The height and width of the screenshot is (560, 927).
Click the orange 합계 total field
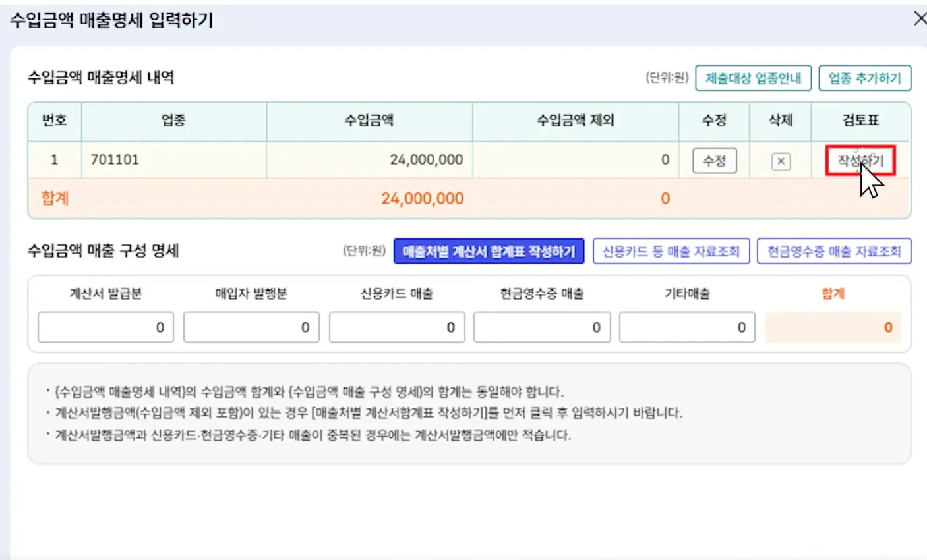point(833,327)
